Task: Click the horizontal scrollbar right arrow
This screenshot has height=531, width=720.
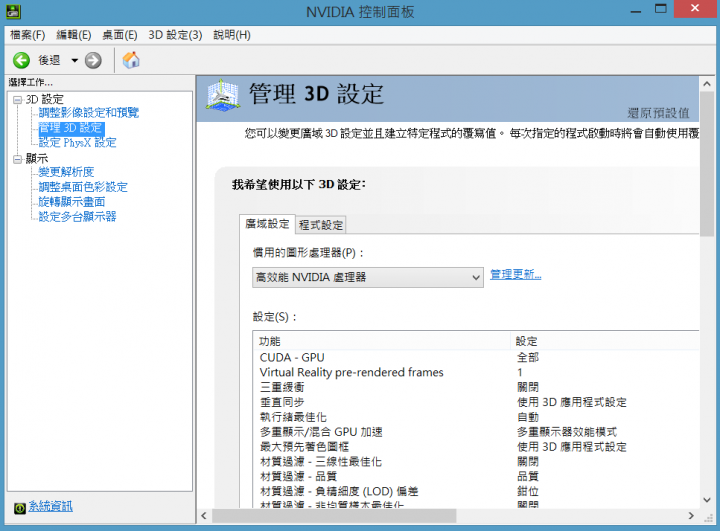Action: (x=691, y=516)
